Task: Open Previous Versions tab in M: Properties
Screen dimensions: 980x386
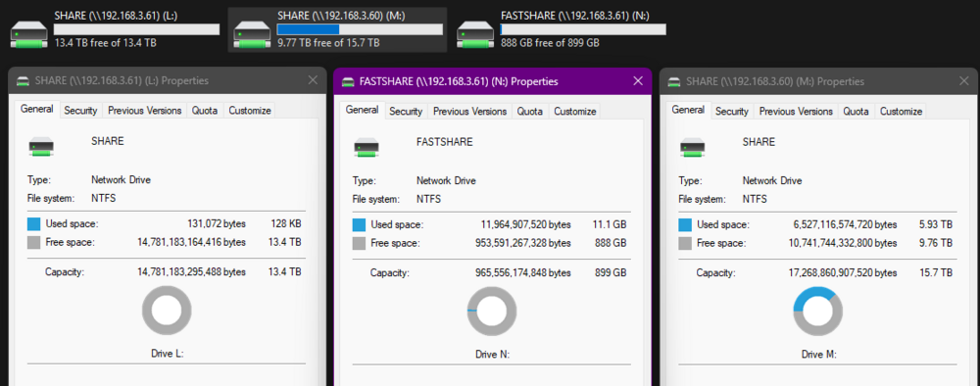Action: 796,111
